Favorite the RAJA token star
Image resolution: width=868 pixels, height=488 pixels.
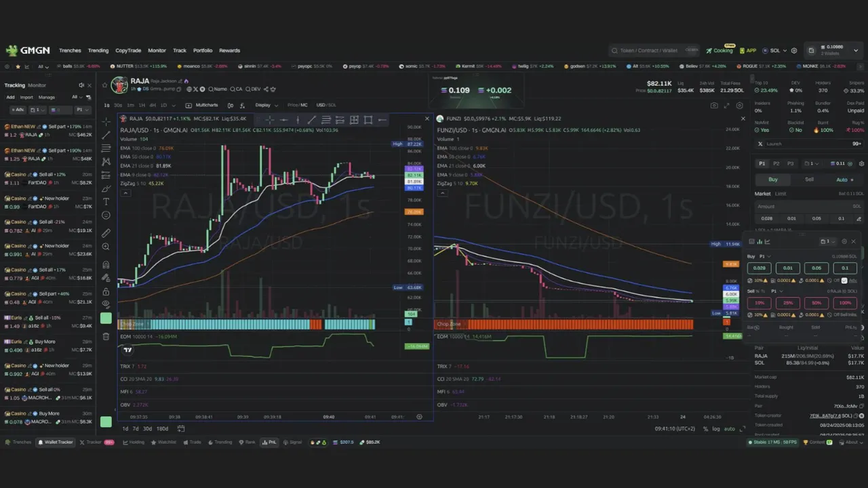pyautogui.click(x=104, y=85)
